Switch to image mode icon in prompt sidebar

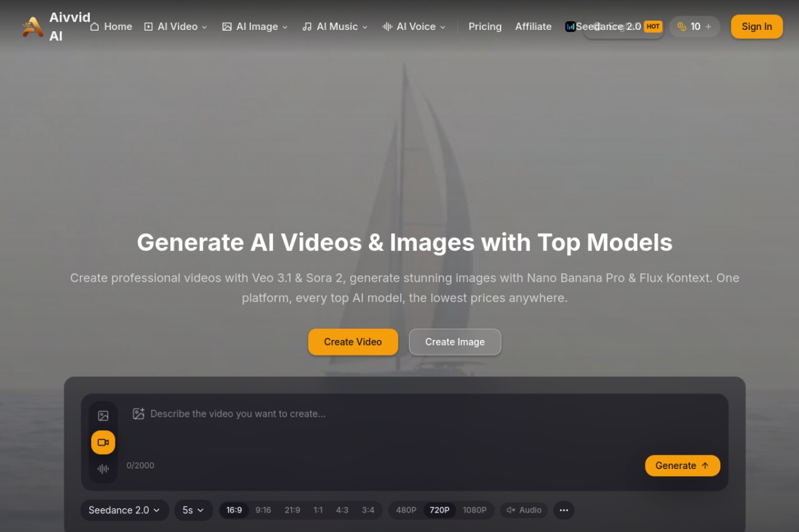(103, 416)
